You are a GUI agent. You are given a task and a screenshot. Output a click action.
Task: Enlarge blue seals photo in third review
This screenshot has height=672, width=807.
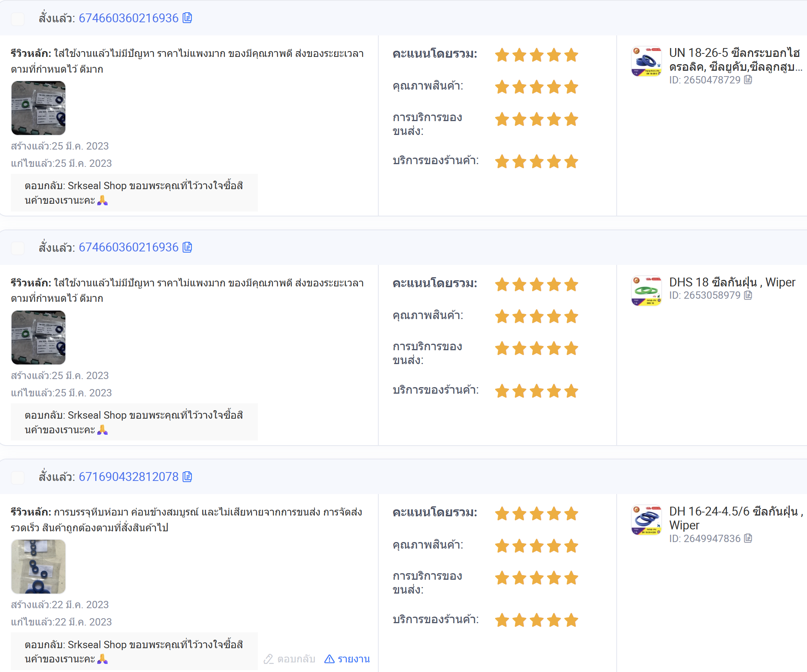pos(38,567)
